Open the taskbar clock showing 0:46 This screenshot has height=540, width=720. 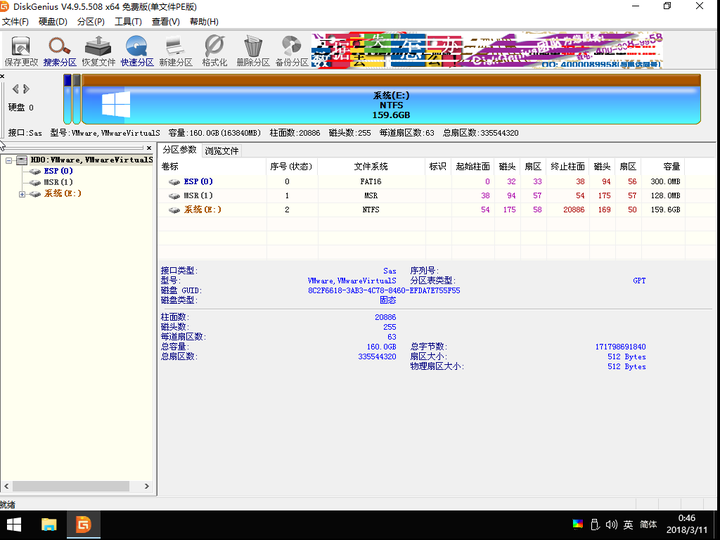(x=687, y=524)
